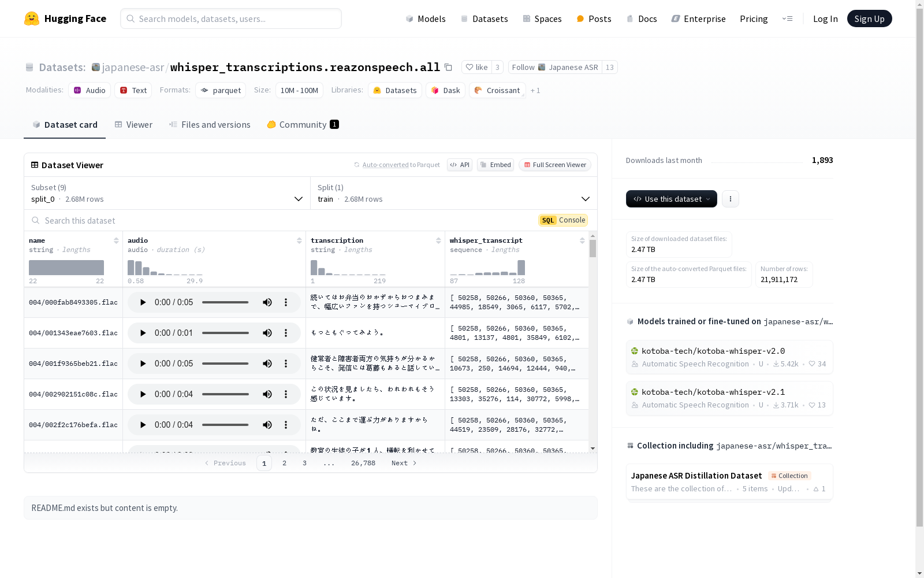Screen dimensions: 924x578
Task: Open the more navigation menu icon
Action: coord(787,18)
